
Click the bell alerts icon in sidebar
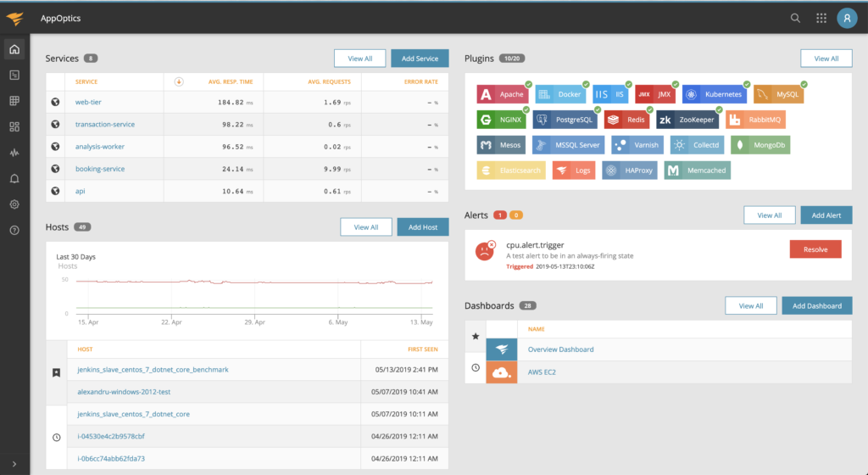tap(14, 179)
